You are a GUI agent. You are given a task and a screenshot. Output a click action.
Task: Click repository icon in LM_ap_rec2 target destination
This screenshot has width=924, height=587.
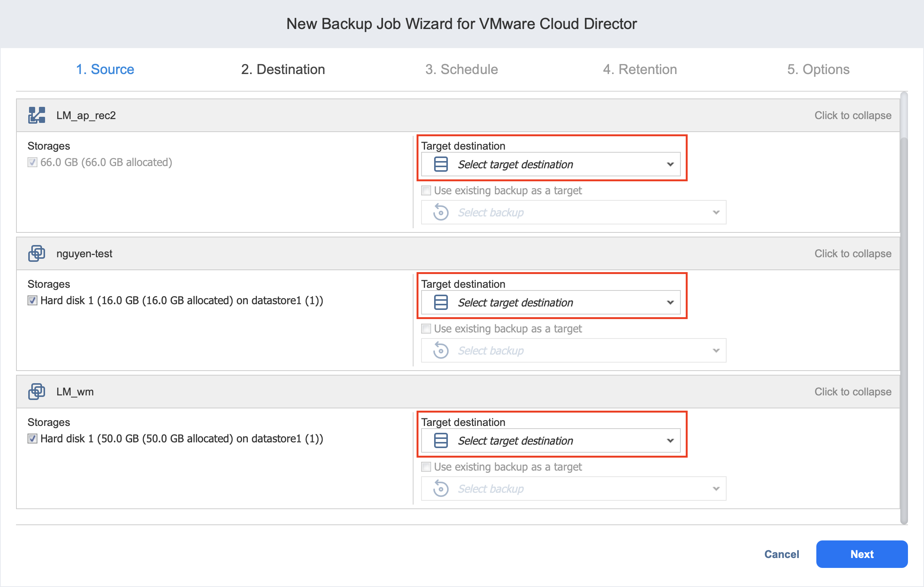tap(441, 164)
